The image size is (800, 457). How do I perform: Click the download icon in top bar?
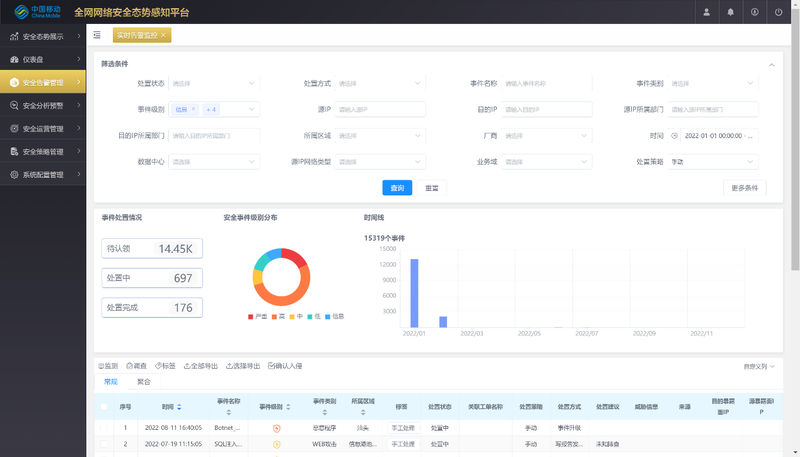[755, 12]
